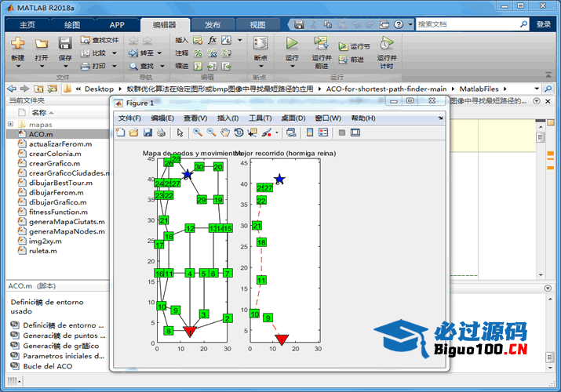Click the Open (打开) folder icon
Screen dimensions: 561x392
point(41,43)
